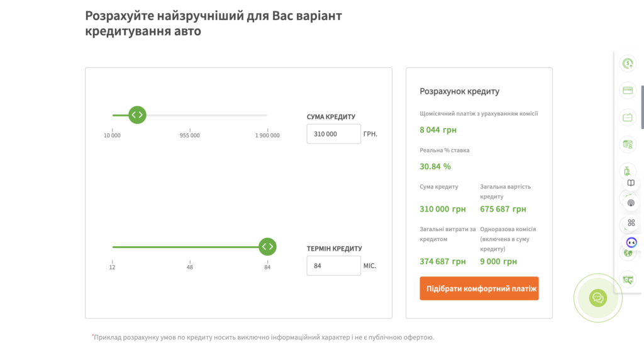Screen dimensions: 644x345
Task: Open the bank card sidebar icon
Action: [x=627, y=90]
